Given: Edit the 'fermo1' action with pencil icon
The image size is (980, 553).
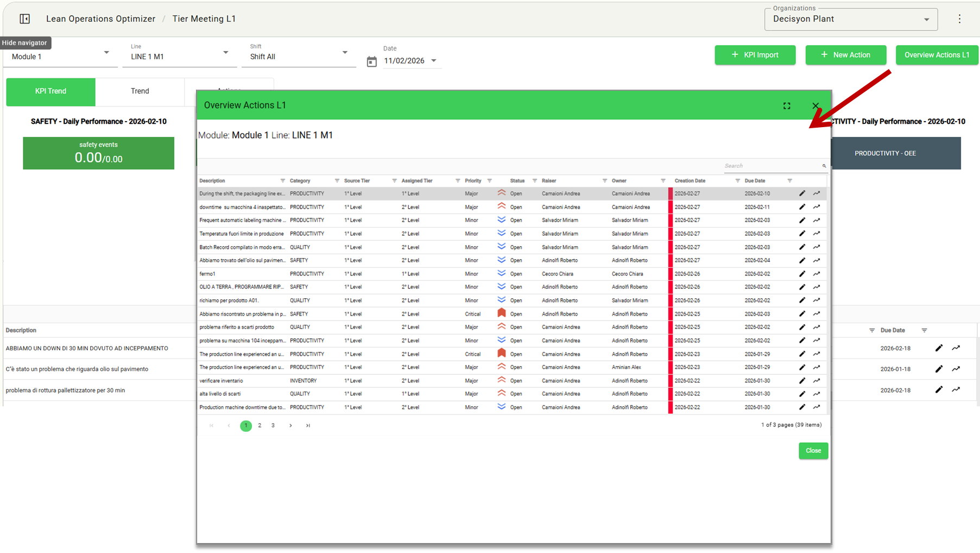Looking at the screenshot, I should click(802, 274).
